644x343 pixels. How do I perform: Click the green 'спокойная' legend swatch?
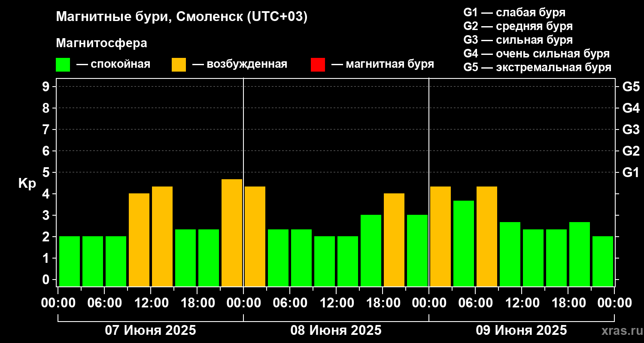(63, 65)
